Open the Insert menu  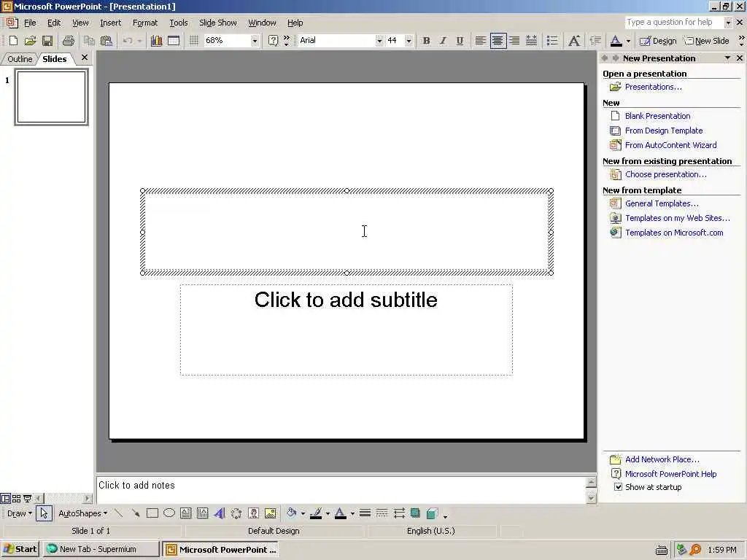(111, 23)
